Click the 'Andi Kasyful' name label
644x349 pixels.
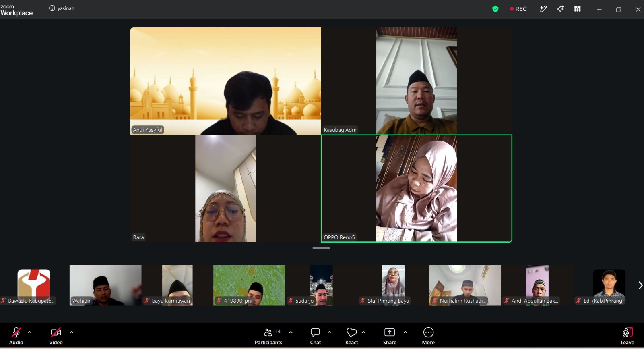[x=148, y=130]
